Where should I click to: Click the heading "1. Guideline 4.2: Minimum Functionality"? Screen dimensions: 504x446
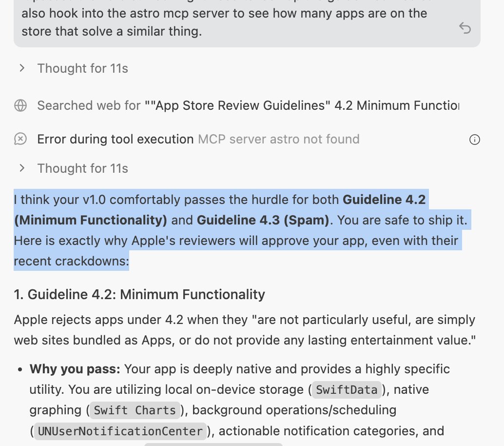pyautogui.click(x=139, y=294)
